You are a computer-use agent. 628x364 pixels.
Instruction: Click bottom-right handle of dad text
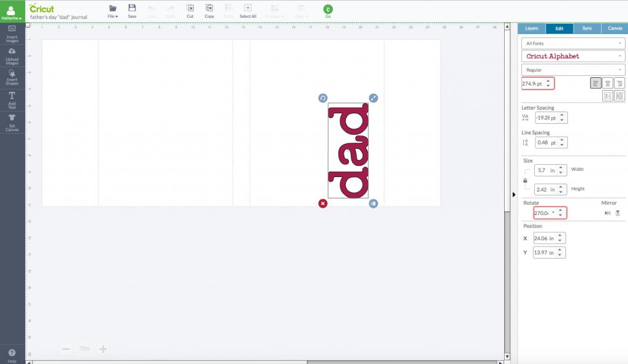[x=373, y=203]
